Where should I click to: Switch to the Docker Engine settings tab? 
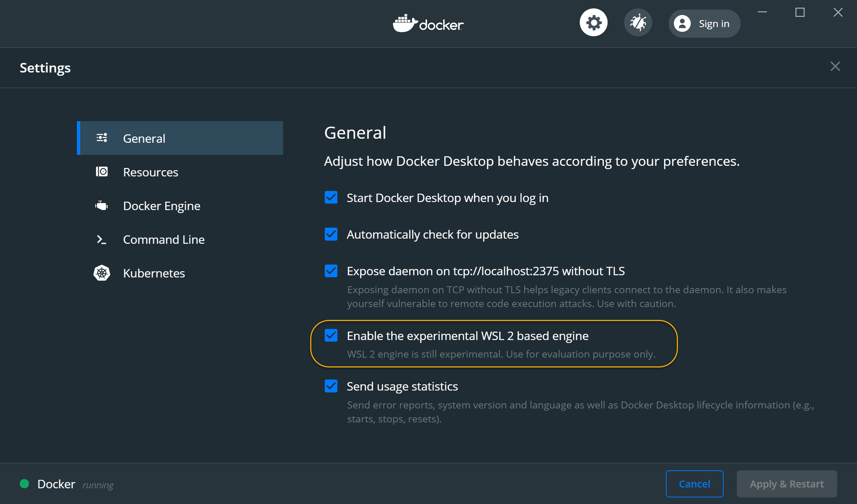click(162, 206)
